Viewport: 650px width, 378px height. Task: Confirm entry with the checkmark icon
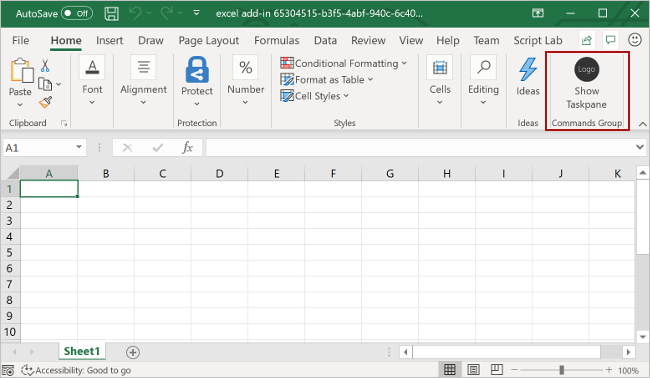(x=158, y=148)
